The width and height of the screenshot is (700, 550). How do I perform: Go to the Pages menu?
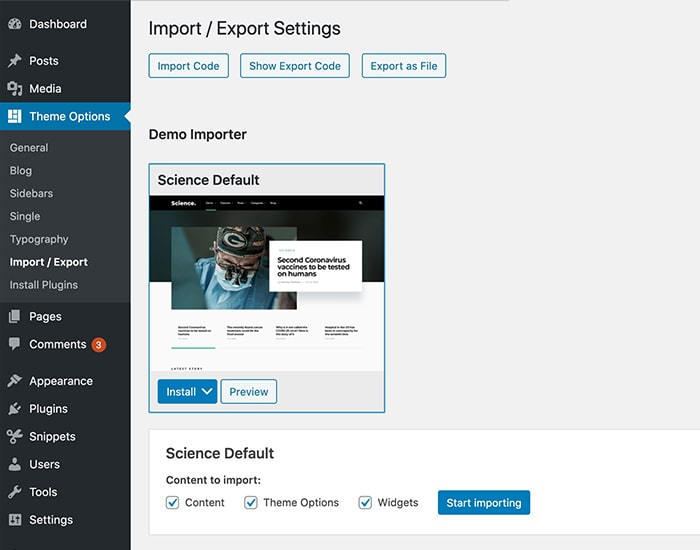tap(65, 317)
